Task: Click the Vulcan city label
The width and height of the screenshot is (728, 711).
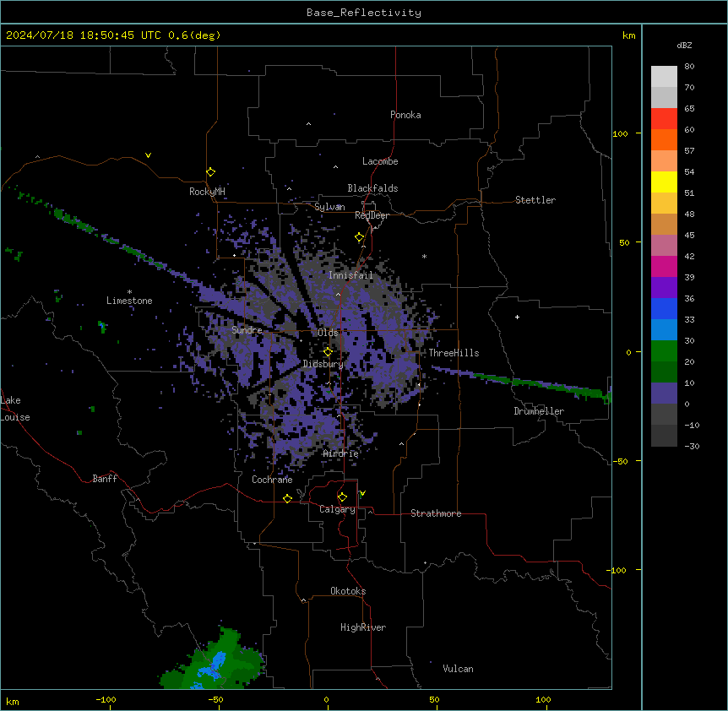Action: click(458, 668)
